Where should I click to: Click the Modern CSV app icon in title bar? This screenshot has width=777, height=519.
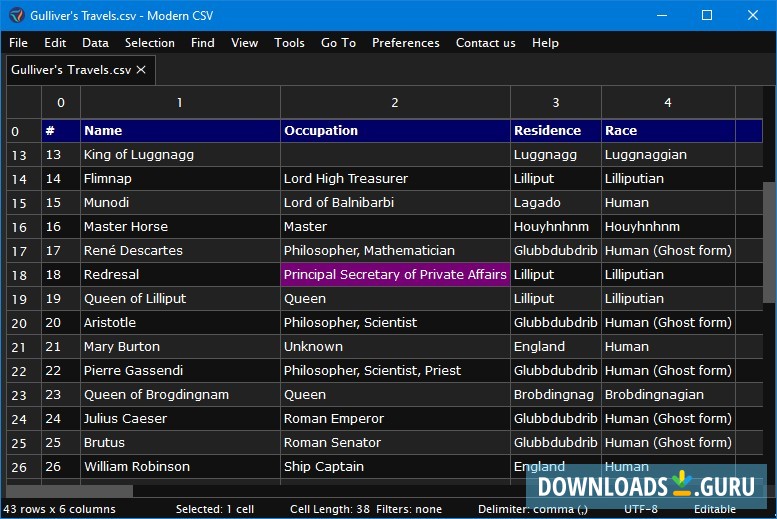tap(16, 15)
